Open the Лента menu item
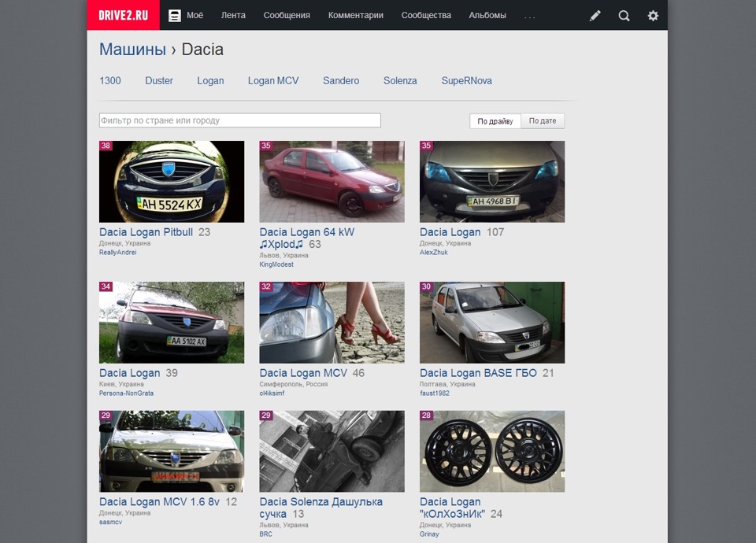Image resolution: width=756 pixels, height=543 pixels. click(x=233, y=16)
